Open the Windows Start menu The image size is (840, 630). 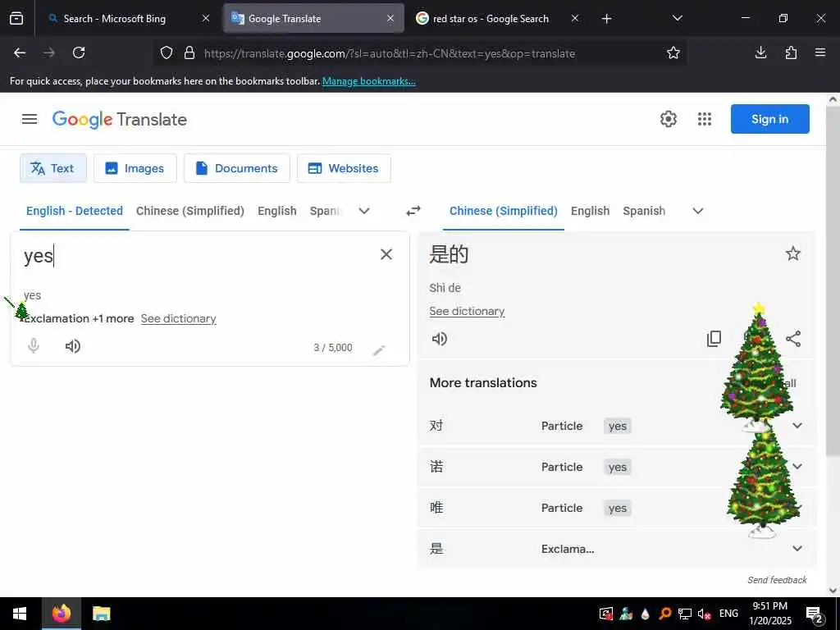[20, 614]
